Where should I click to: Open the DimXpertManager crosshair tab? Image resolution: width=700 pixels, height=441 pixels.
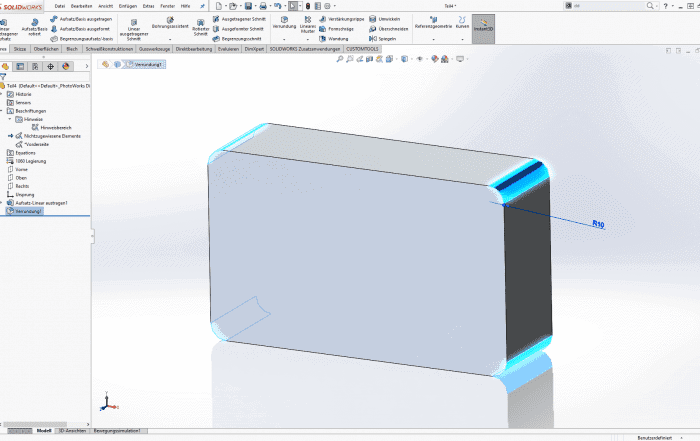(50, 67)
